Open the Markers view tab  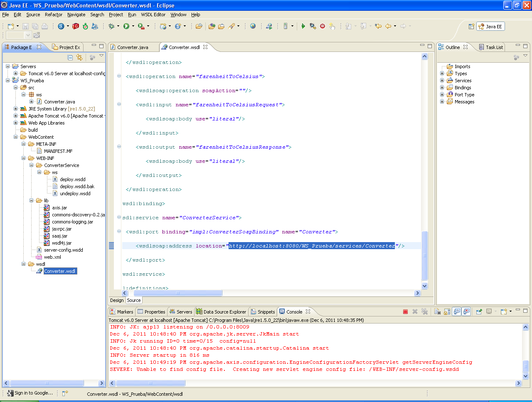point(121,312)
